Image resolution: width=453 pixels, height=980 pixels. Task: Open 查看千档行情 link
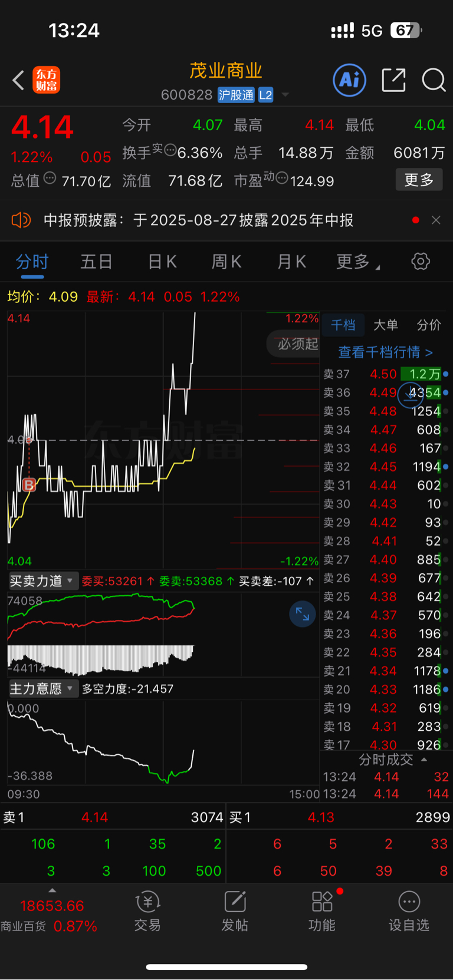[386, 352]
